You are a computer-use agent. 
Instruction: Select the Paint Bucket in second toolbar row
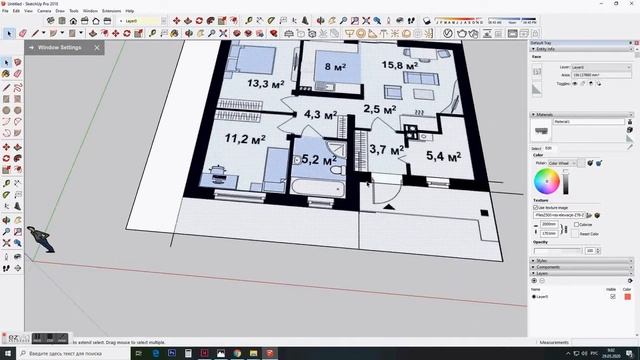coord(174,33)
